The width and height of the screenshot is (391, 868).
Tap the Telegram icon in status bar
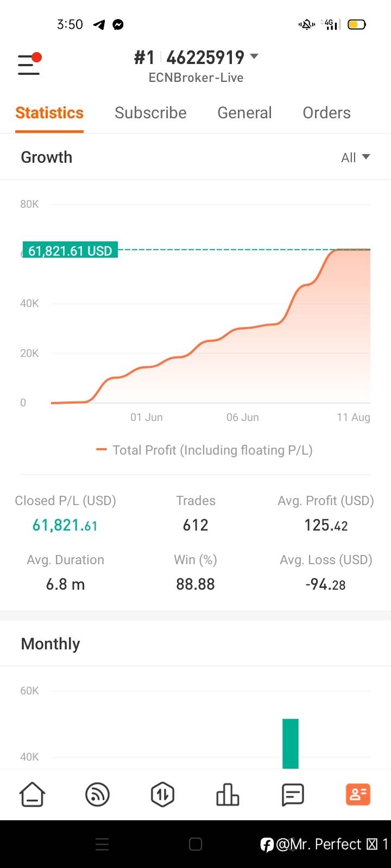99,24
